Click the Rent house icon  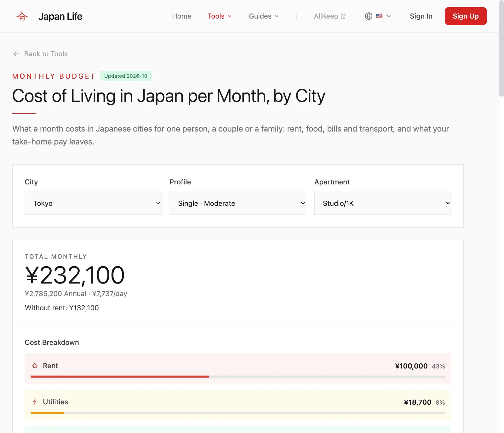35,366
